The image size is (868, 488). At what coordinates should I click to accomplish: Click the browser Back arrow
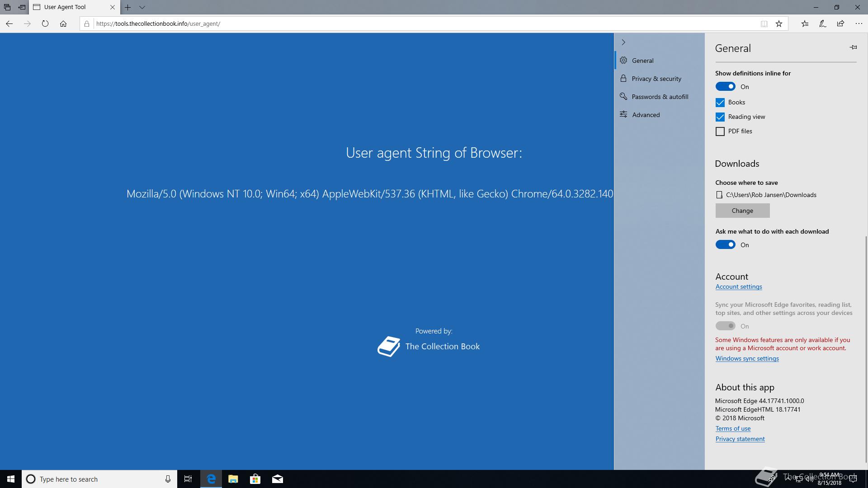point(9,23)
